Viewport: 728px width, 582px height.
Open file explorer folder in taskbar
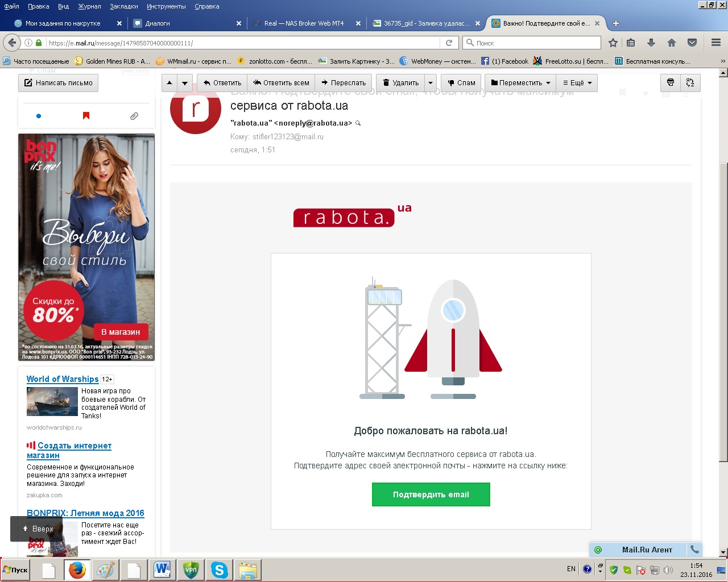[x=247, y=569]
